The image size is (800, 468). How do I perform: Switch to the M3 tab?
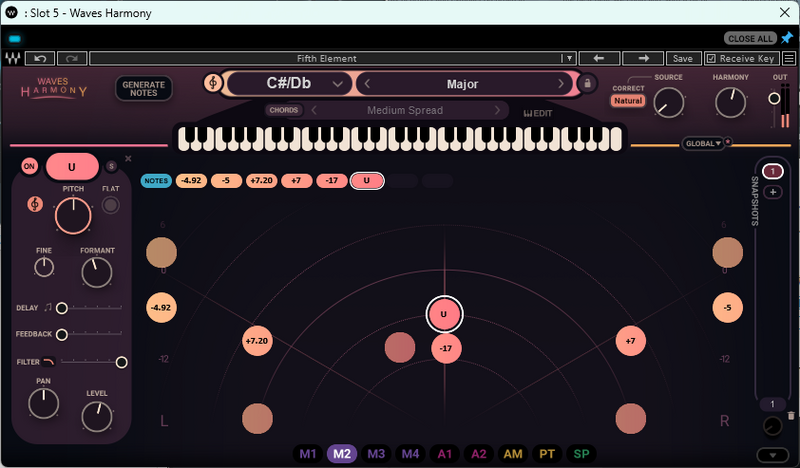(376, 454)
